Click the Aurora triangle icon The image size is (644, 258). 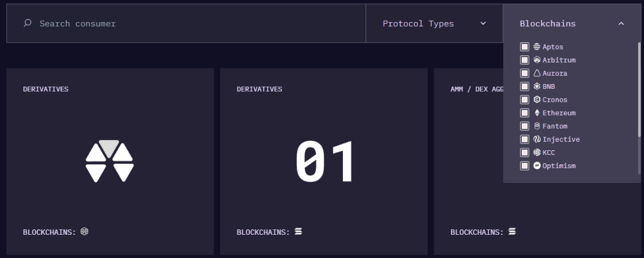click(537, 73)
